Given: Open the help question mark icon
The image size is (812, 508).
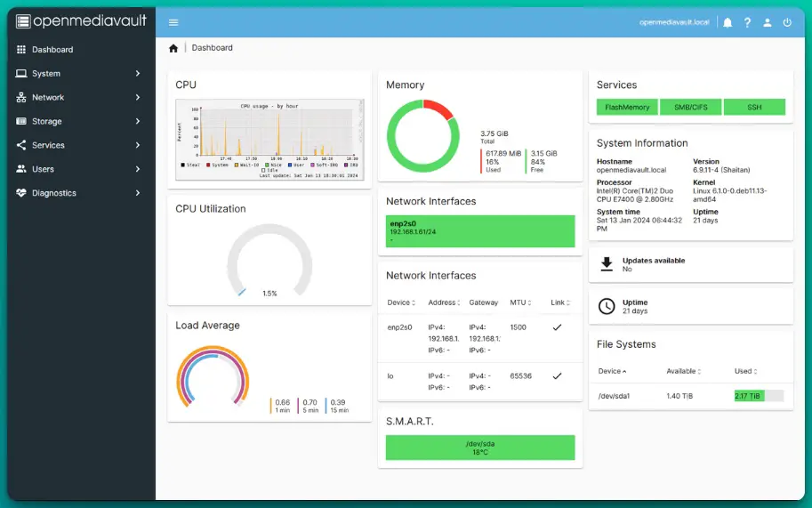Looking at the screenshot, I should pyautogui.click(x=747, y=22).
